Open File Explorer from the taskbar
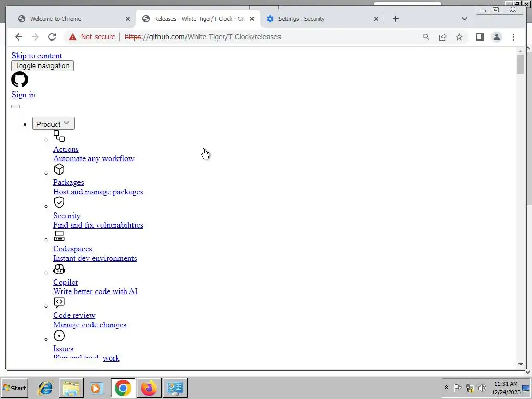 [x=71, y=388]
